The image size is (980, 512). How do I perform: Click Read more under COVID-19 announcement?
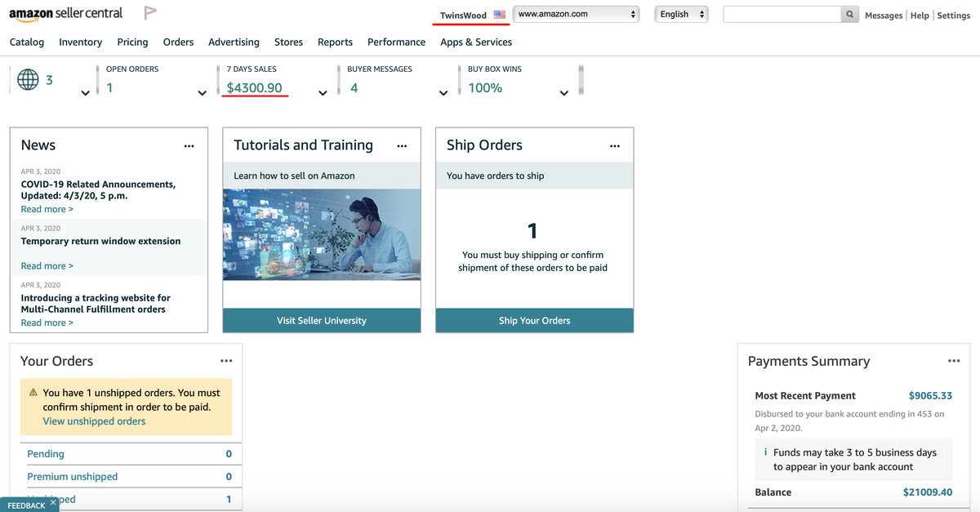pyautogui.click(x=47, y=209)
